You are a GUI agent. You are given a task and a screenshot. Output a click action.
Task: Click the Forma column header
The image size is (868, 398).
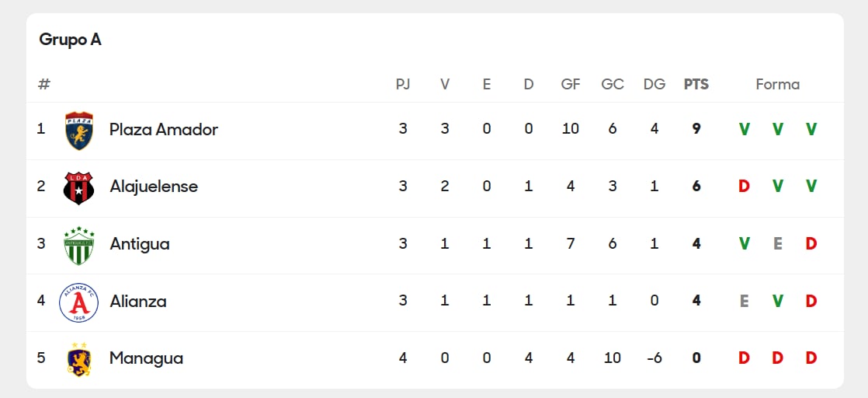(777, 84)
